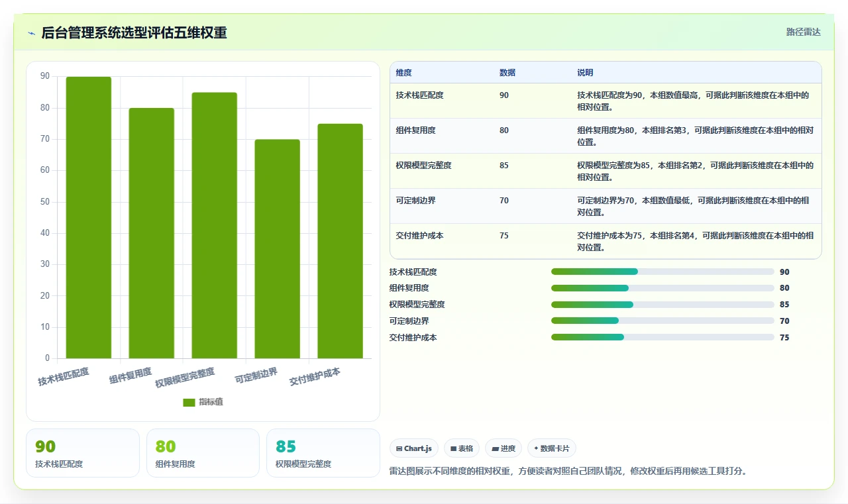
Task: Click the 技术栈匹配度 bar in the chart
Action: click(x=89, y=217)
